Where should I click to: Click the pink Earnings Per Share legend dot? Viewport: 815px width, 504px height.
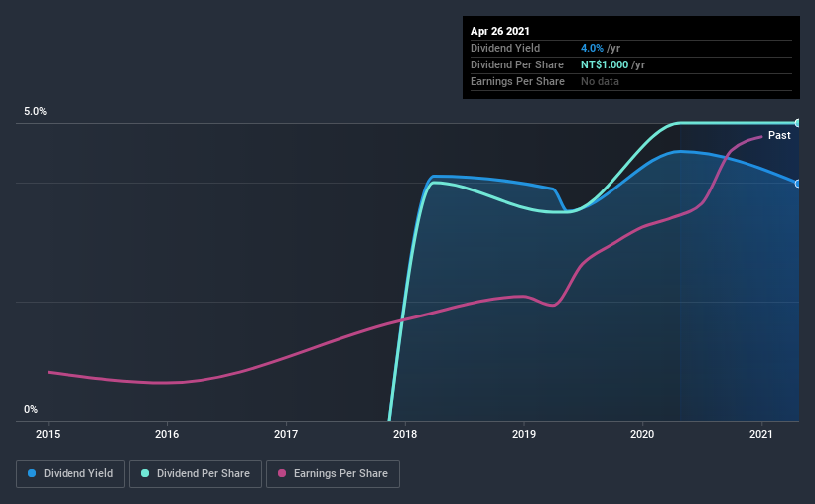point(282,473)
